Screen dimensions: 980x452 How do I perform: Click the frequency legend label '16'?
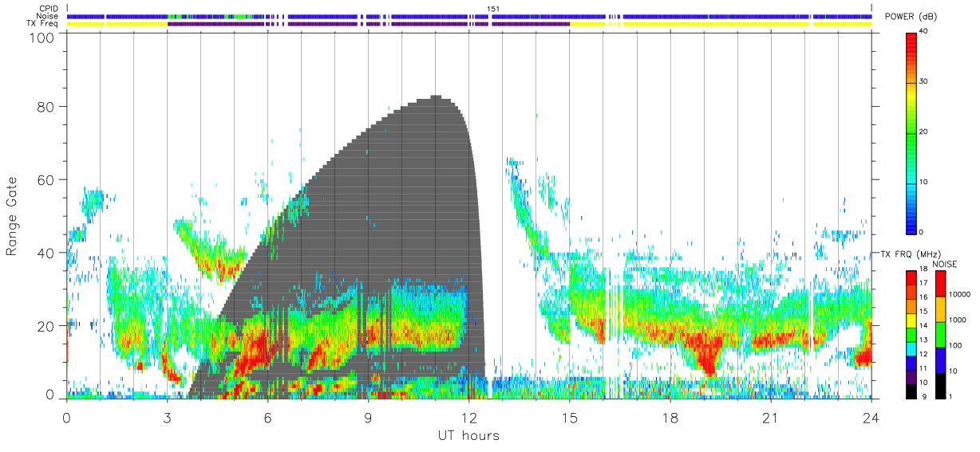(923, 297)
